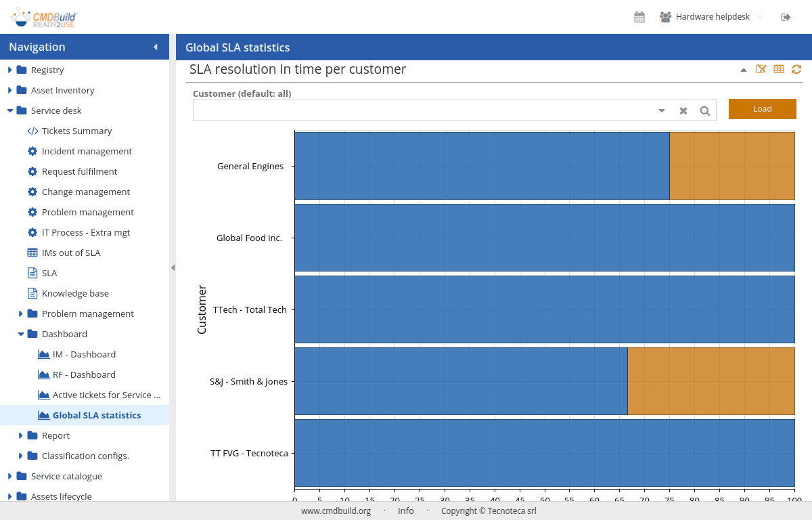The width and height of the screenshot is (812, 520).
Task: Collapse the Navigation panel
Action: pyautogui.click(x=156, y=47)
